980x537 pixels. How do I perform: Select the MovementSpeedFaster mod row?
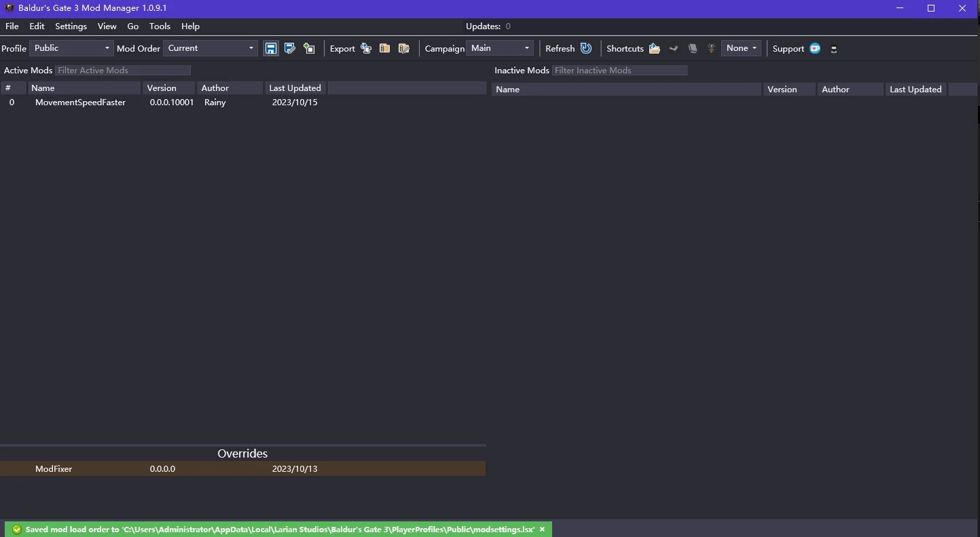coord(243,102)
